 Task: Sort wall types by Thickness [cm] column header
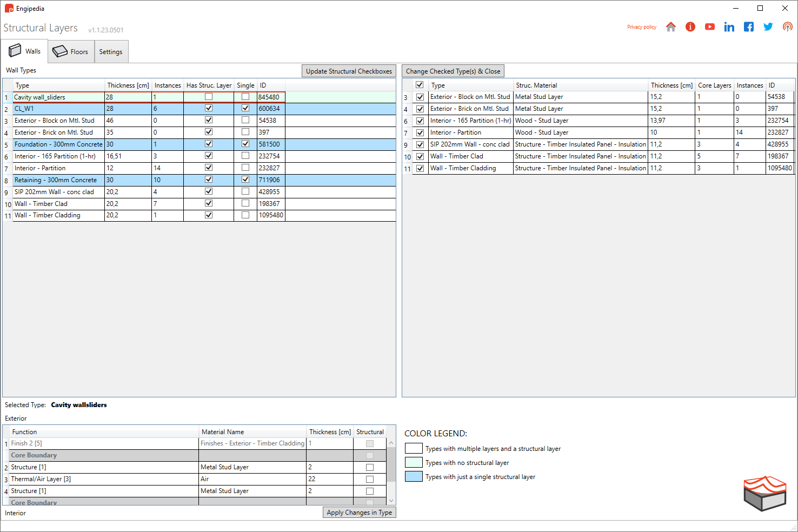pyautogui.click(x=128, y=85)
